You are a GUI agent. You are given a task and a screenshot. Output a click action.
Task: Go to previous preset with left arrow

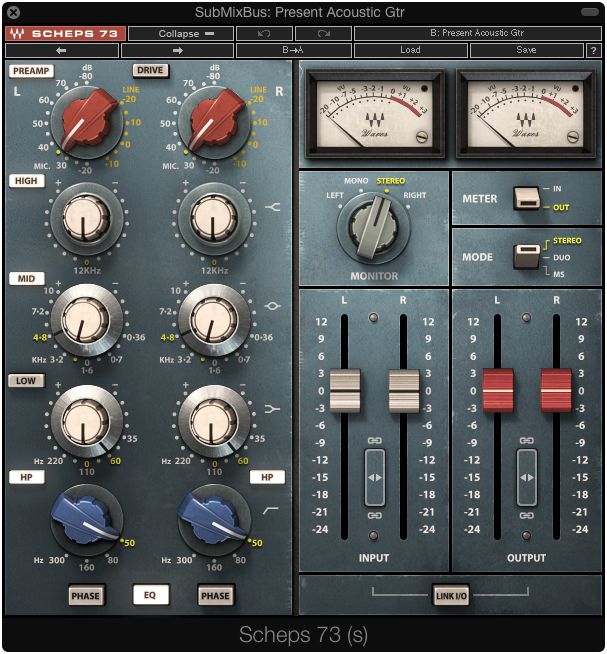click(61, 50)
